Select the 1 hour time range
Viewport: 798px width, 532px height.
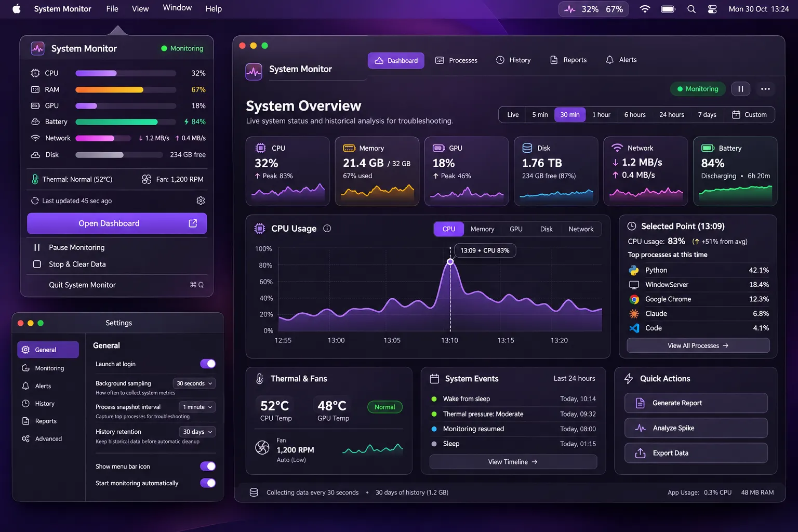tap(601, 115)
